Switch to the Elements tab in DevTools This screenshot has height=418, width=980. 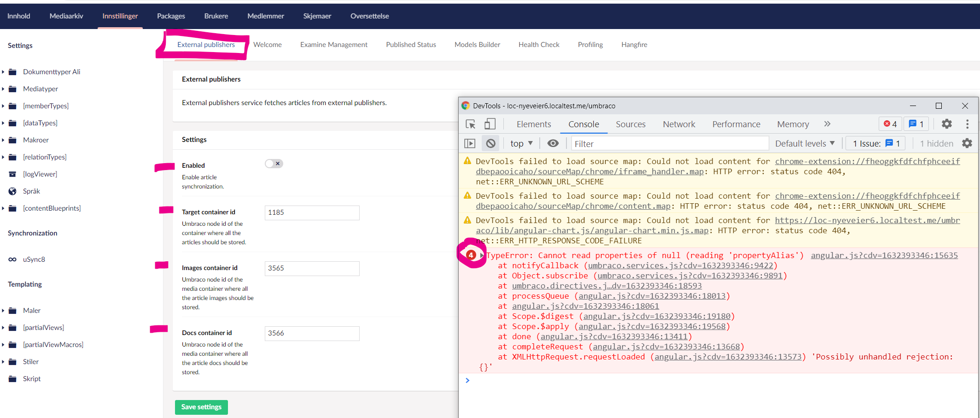(534, 124)
